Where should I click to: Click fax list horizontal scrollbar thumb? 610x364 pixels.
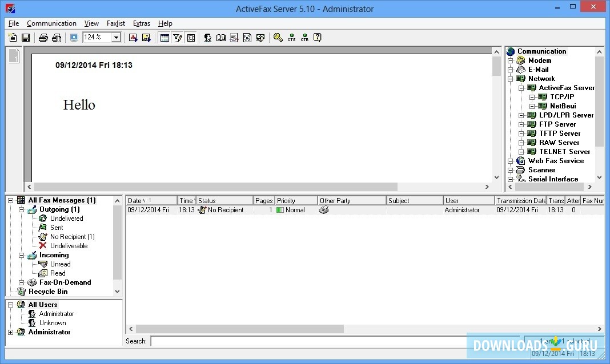tap(240, 329)
